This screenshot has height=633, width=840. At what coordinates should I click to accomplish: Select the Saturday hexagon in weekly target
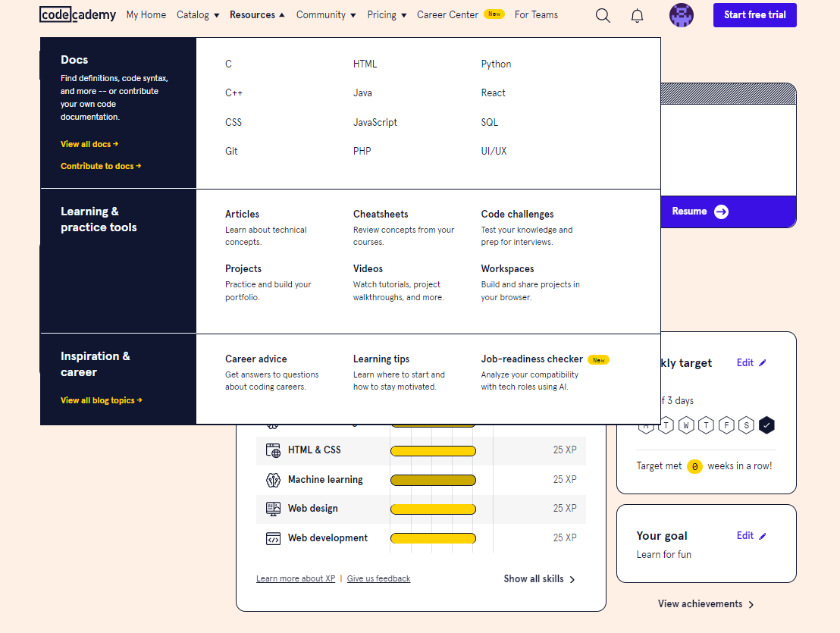746,425
